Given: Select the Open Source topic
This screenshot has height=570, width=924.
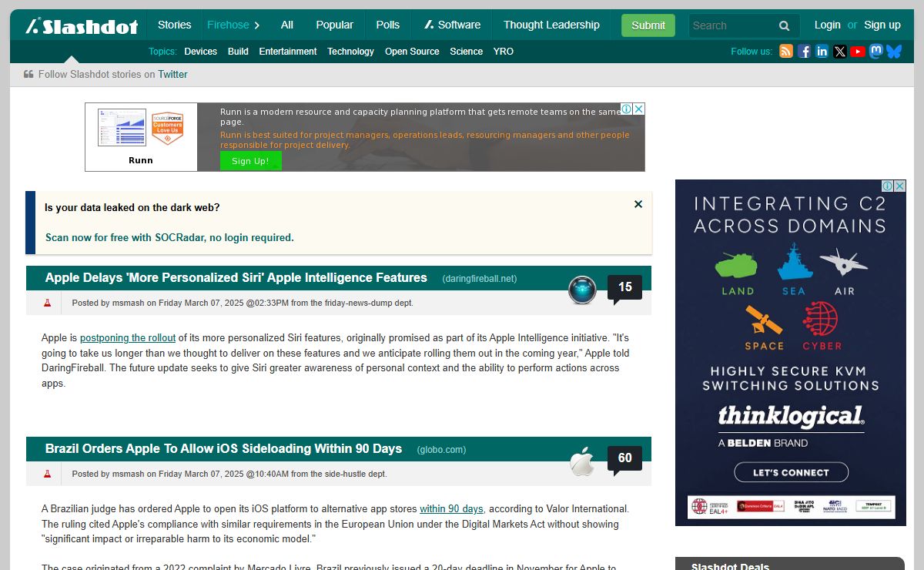Looking at the screenshot, I should point(412,52).
